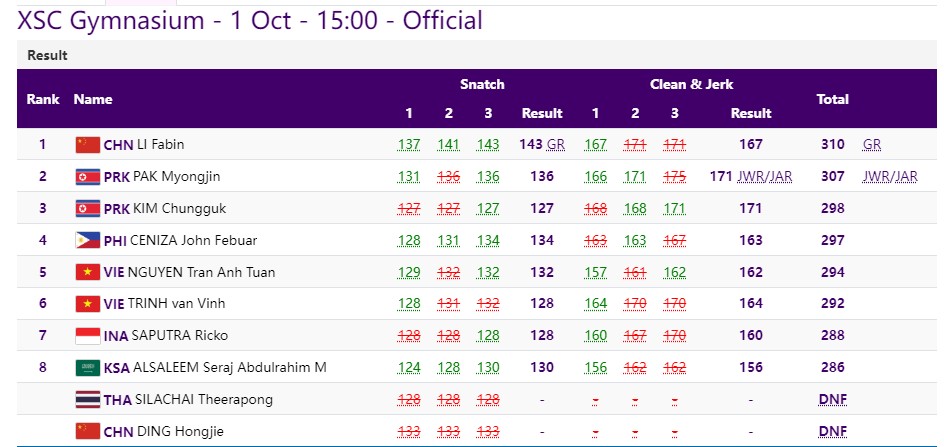Click the North Korea flag beside PAK Myongjin
The width and height of the screenshot is (944, 447).
coord(87,177)
